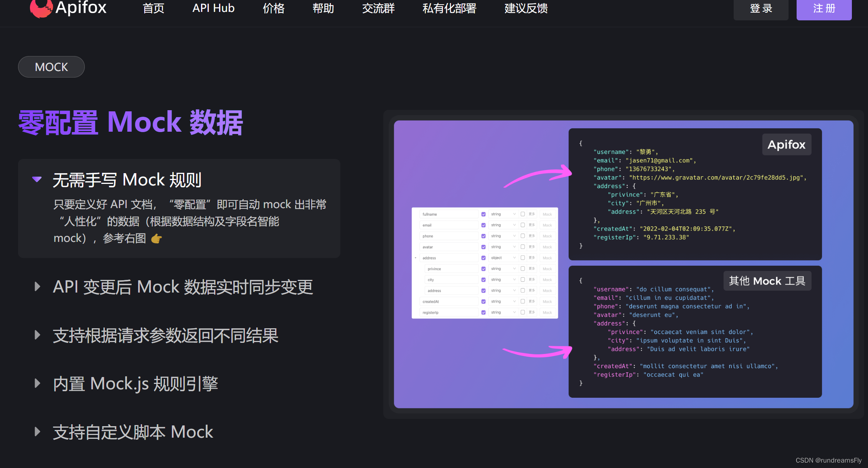This screenshot has width=868, height=468.
Task: Click the Apifox label on upper code panel
Action: point(786,144)
